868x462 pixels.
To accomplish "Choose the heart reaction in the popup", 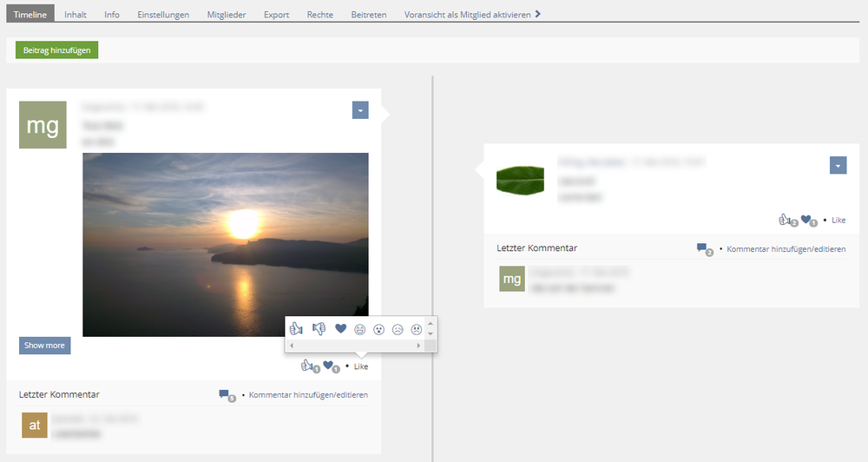I will [x=340, y=329].
